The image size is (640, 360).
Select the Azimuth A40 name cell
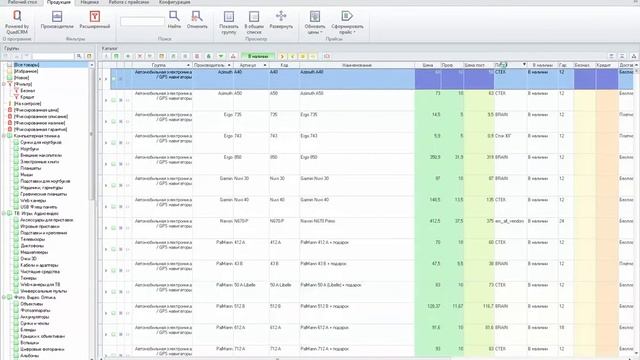point(357,79)
